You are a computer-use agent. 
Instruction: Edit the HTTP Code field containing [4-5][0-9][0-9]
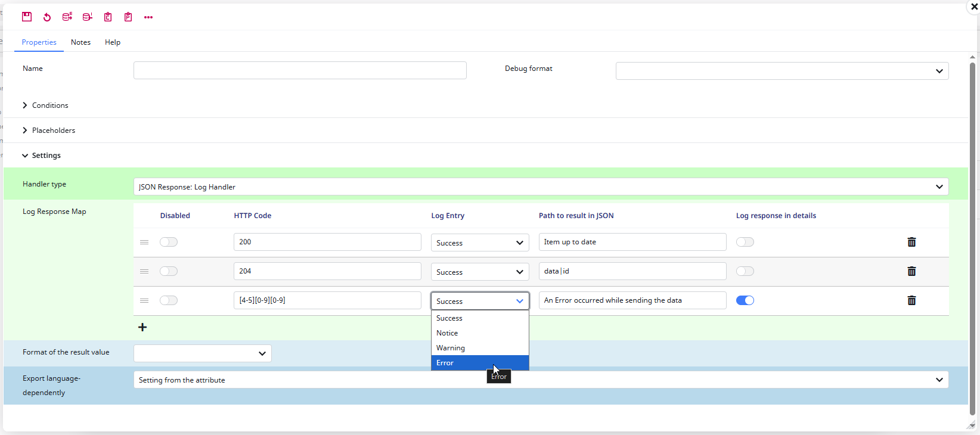click(x=327, y=300)
